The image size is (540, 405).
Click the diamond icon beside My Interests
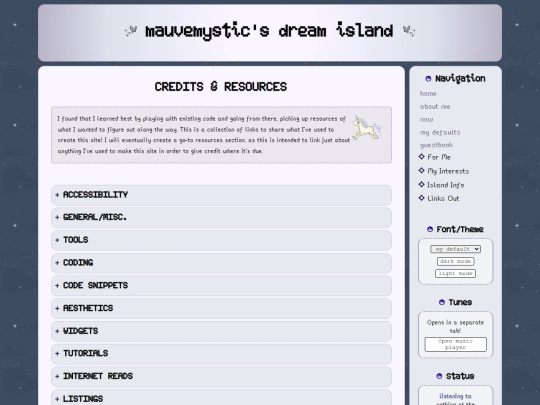point(422,170)
